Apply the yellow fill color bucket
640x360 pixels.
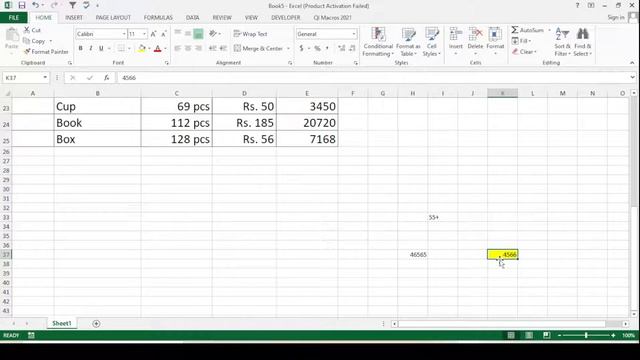142,48
